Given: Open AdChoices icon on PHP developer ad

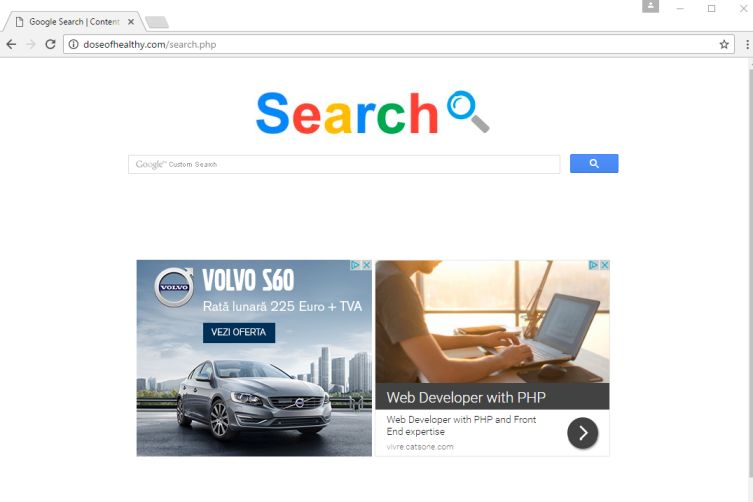Looking at the screenshot, I should click(x=594, y=265).
